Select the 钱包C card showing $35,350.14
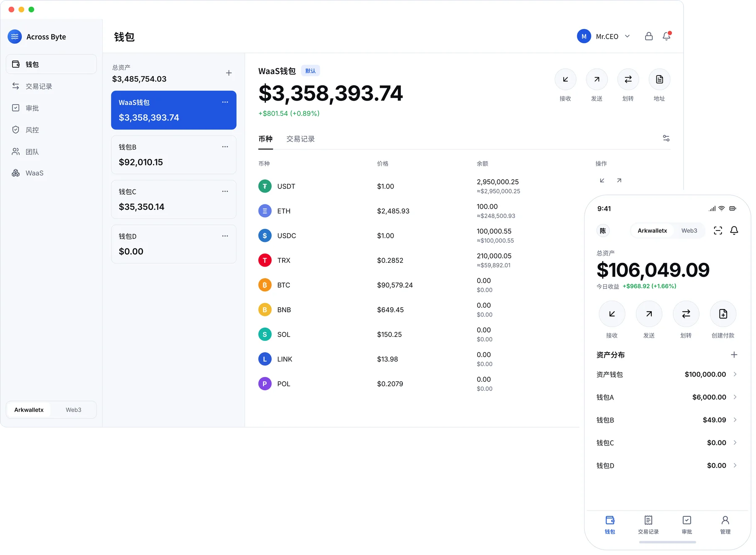The height and width of the screenshot is (555, 756). 174,199
